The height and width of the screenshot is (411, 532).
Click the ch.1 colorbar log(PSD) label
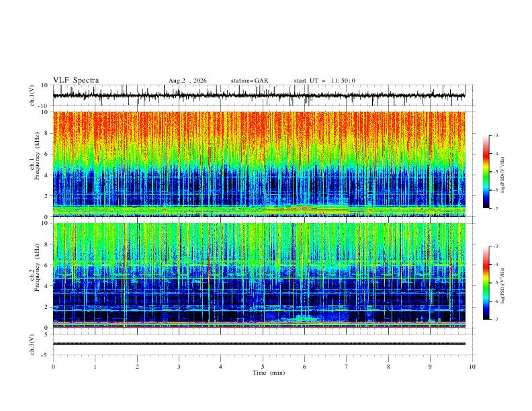point(503,175)
